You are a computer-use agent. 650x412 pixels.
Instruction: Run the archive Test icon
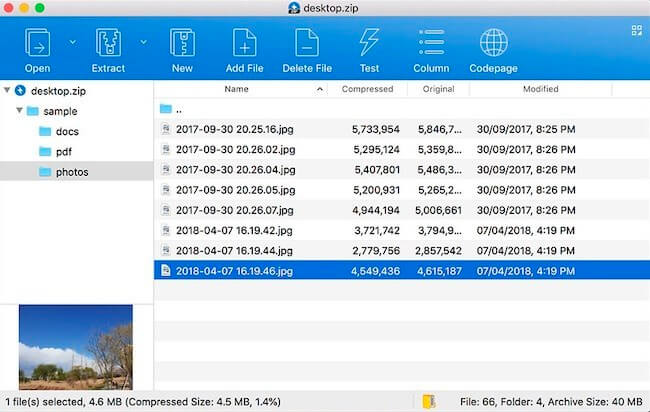coord(369,43)
